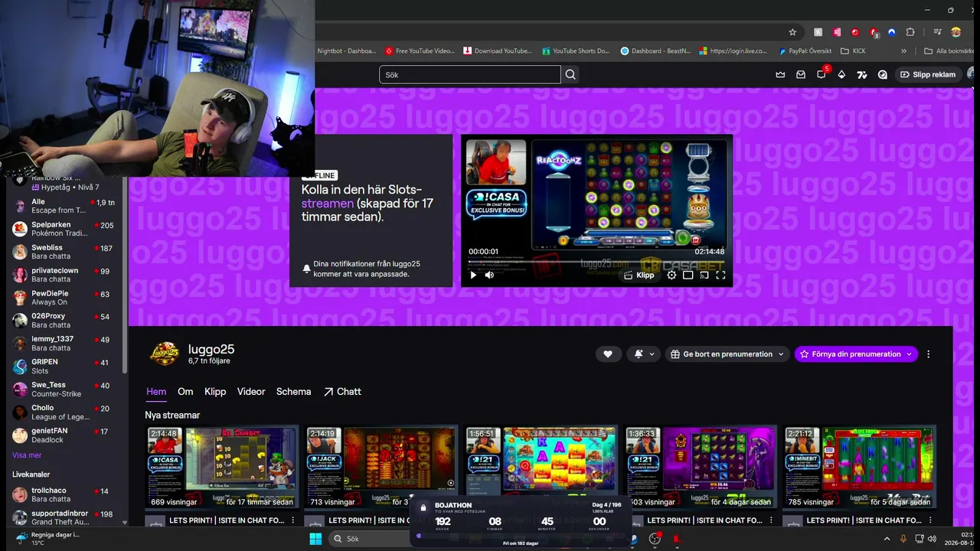Open the Chrome profile avatar
This screenshot has height=551, width=980.
click(x=955, y=32)
